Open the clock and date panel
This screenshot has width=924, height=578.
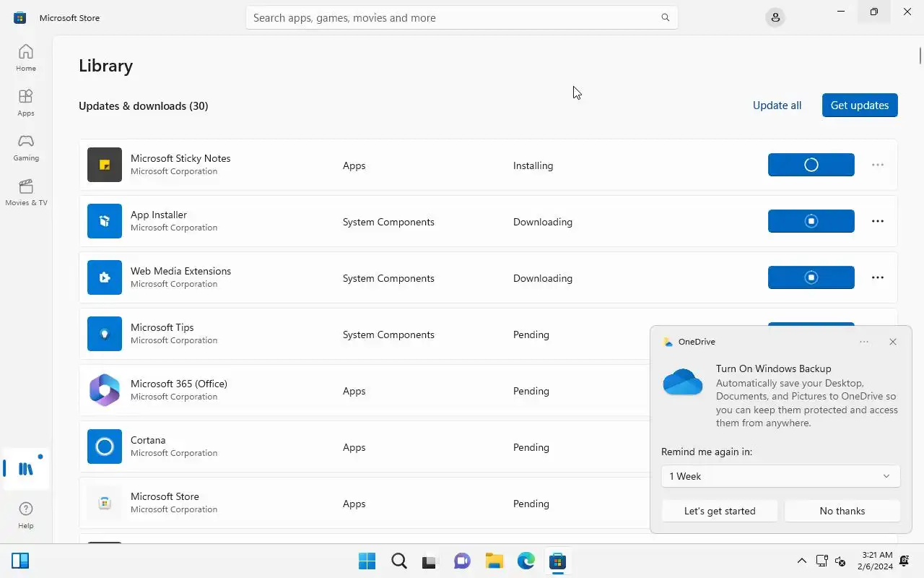(x=876, y=561)
